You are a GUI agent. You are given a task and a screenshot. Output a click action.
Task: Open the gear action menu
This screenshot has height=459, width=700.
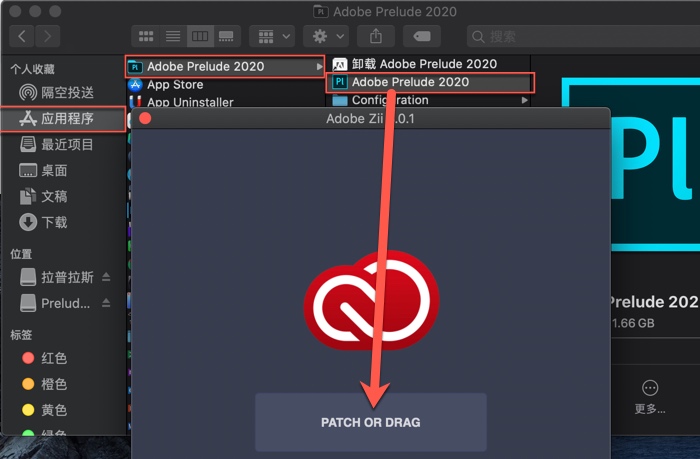(x=327, y=36)
